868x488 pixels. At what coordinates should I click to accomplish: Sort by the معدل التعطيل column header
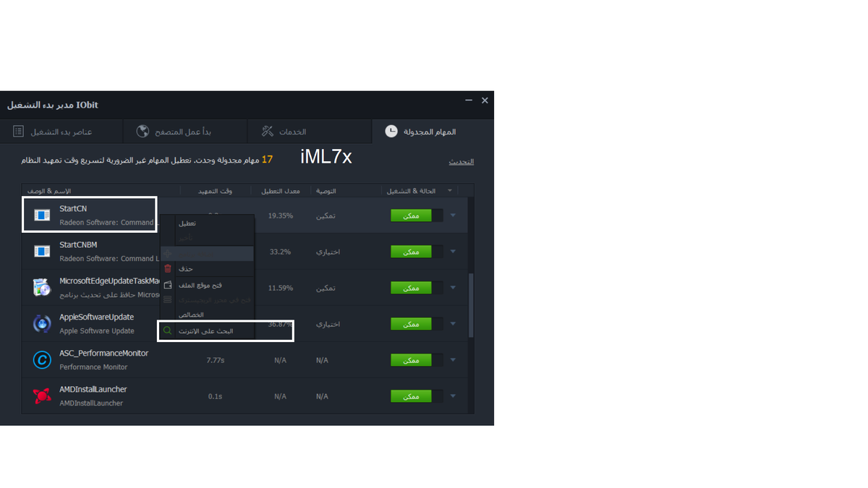(x=281, y=191)
